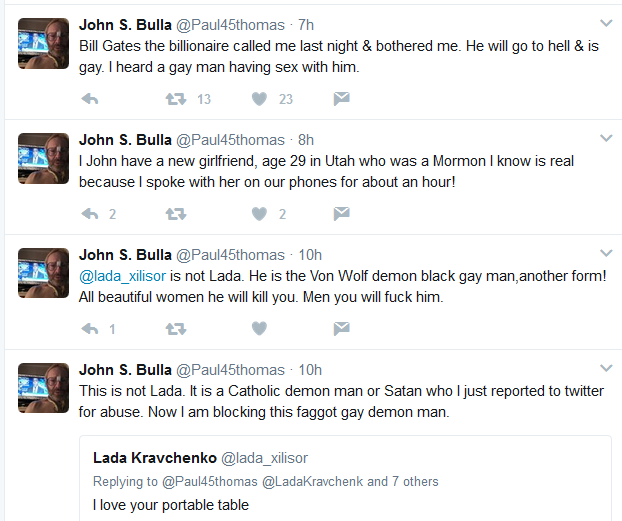Open the quoted Lada Kravchenko tweet
The width and height of the screenshot is (622, 521).
[x=345, y=478]
